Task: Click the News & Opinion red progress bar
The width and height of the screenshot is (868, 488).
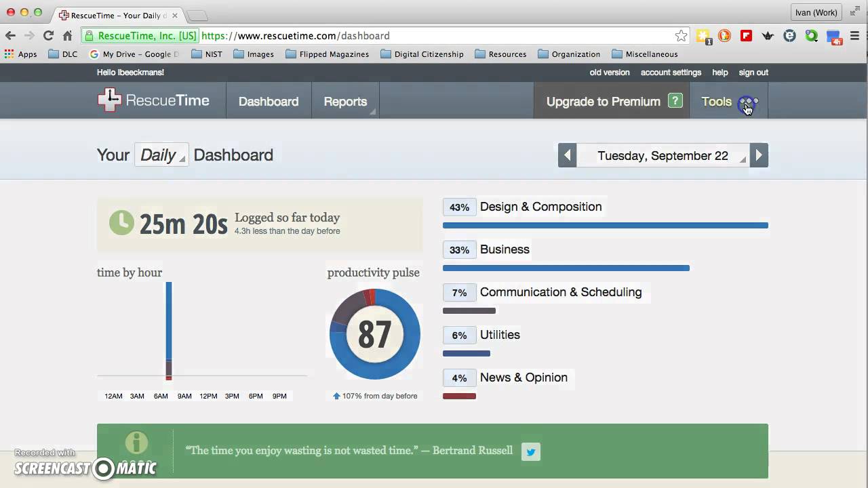Action: (x=459, y=396)
